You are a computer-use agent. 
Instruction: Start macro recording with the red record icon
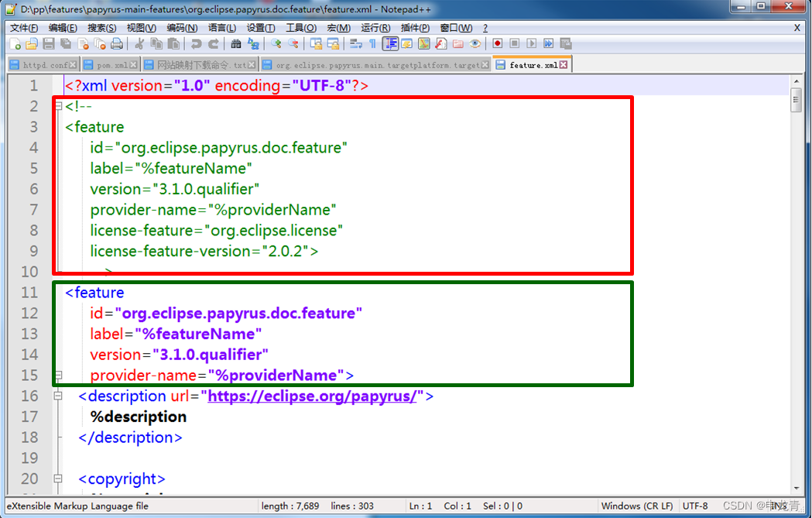click(498, 44)
